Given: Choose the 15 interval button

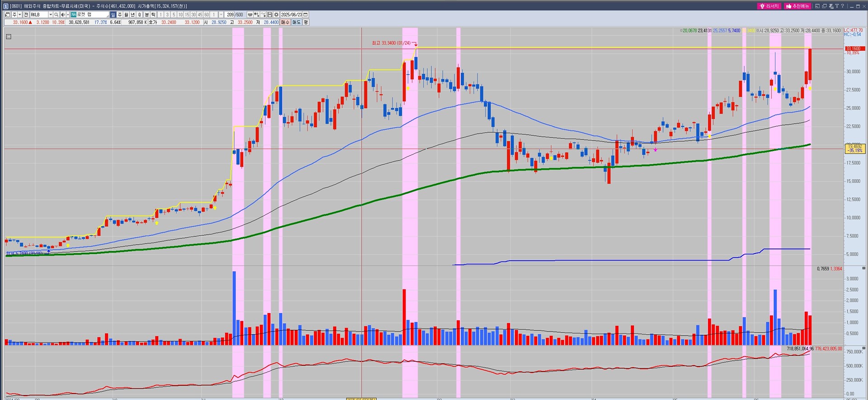Looking at the screenshot, I should 187,14.
